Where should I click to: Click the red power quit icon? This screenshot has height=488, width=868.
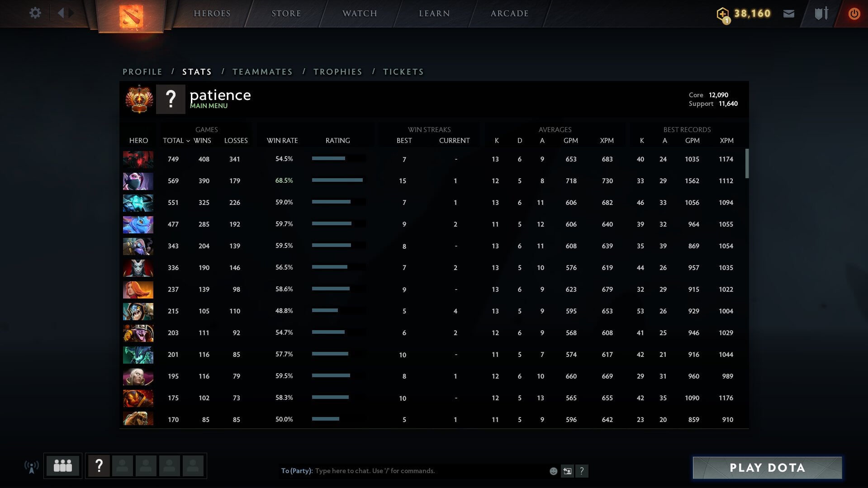[x=854, y=14]
